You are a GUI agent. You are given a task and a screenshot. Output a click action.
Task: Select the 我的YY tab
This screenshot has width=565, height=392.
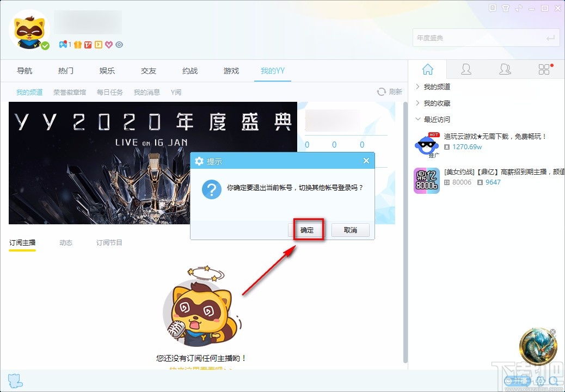[273, 71]
